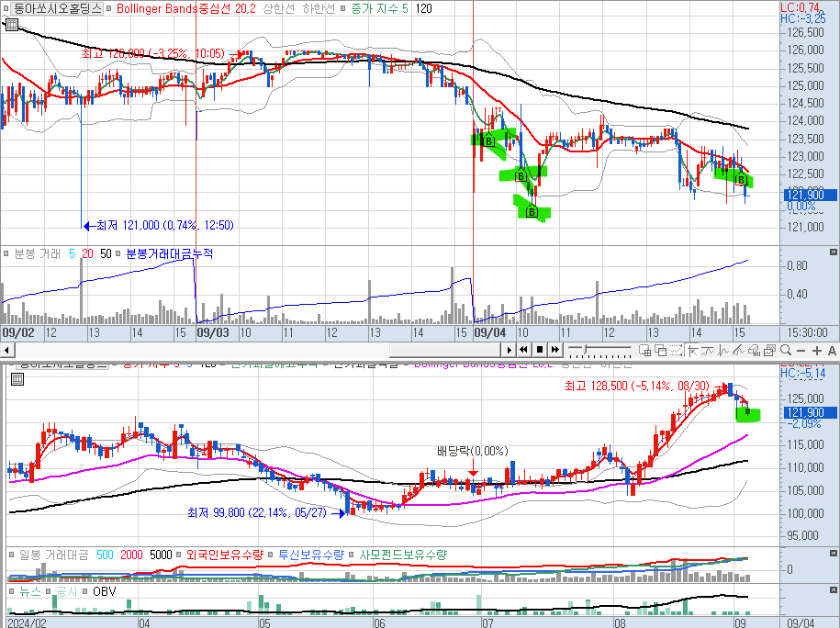This screenshot has height=628, width=840.
Task: Close the OBV sub-panel
Action: click(833, 589)
